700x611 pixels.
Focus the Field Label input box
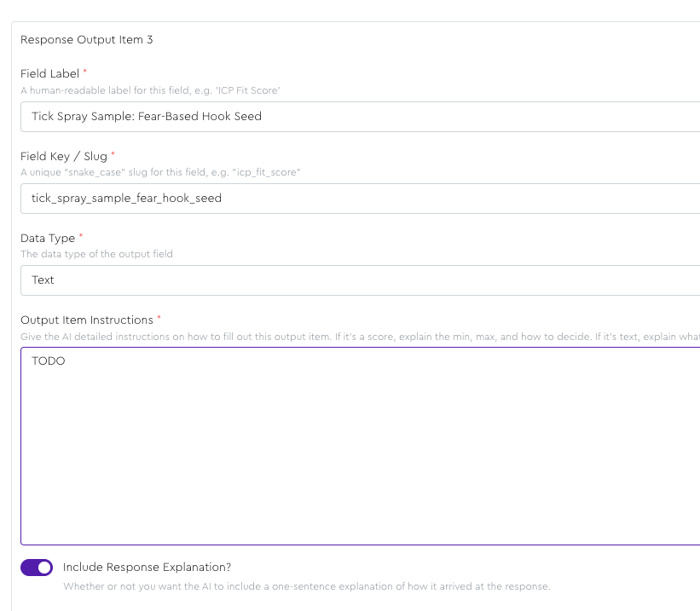pos(360,117)
